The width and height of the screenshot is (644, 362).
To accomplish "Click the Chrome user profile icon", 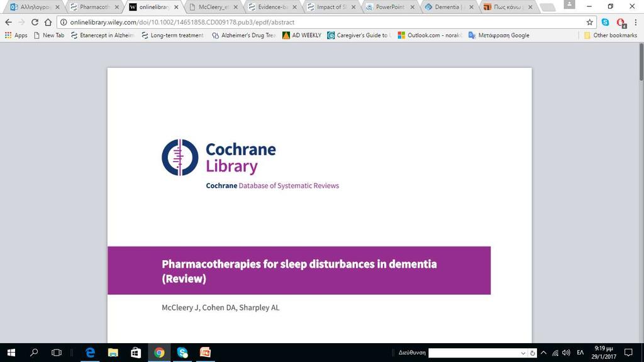I will click(x=569, y=4).
